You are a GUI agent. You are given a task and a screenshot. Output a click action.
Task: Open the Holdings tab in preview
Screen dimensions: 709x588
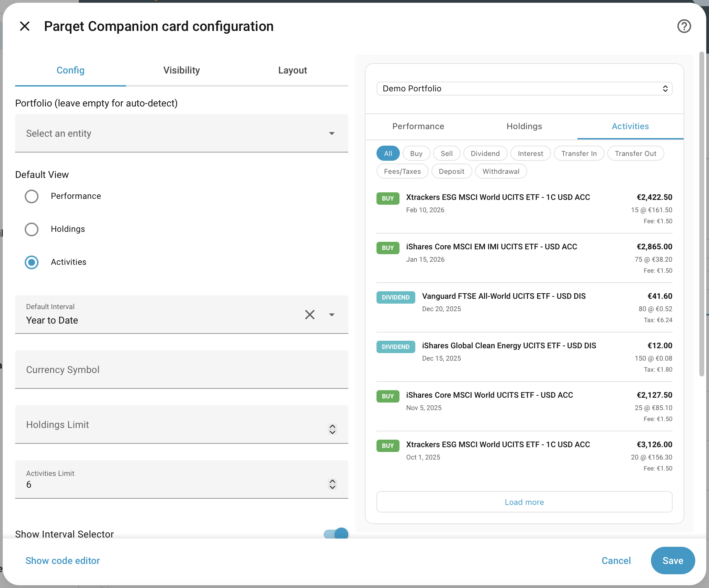[x=524, y=126]
